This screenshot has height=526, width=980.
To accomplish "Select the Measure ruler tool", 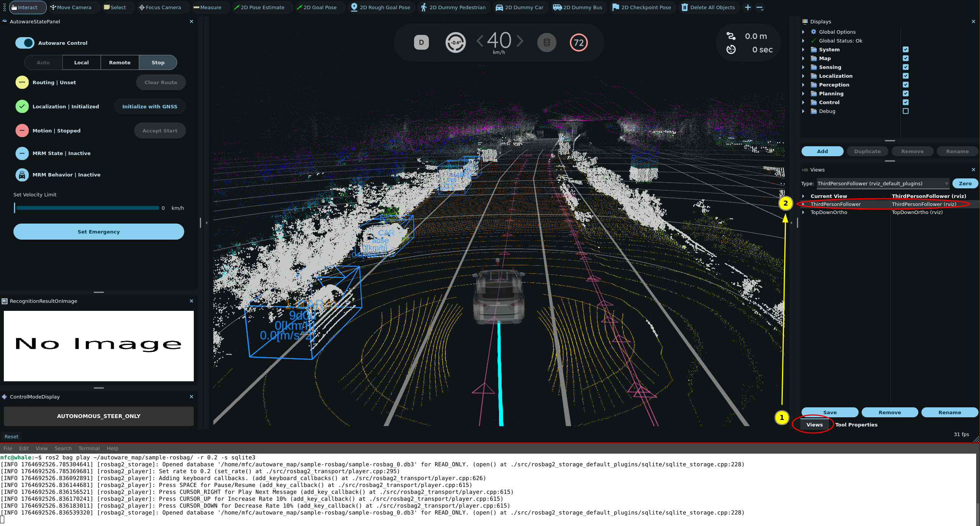I will [x=207, y=7].
